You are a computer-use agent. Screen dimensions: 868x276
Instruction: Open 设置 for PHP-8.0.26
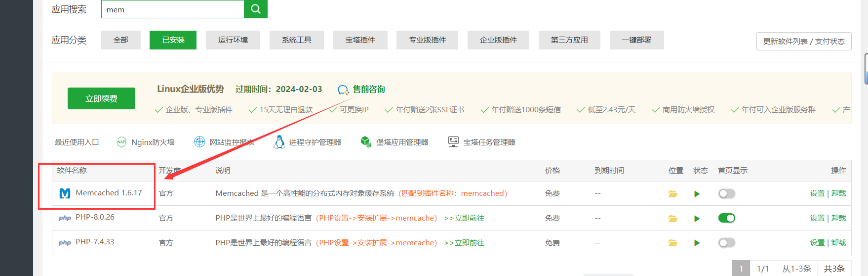tap(817, 218)
